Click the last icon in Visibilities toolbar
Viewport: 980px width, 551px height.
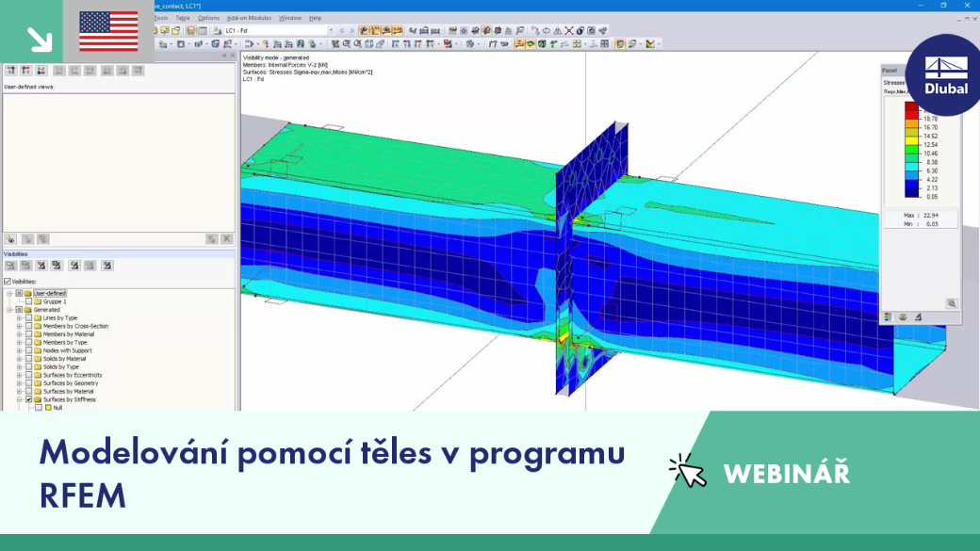pyautogui.click(x=107, y=266)
